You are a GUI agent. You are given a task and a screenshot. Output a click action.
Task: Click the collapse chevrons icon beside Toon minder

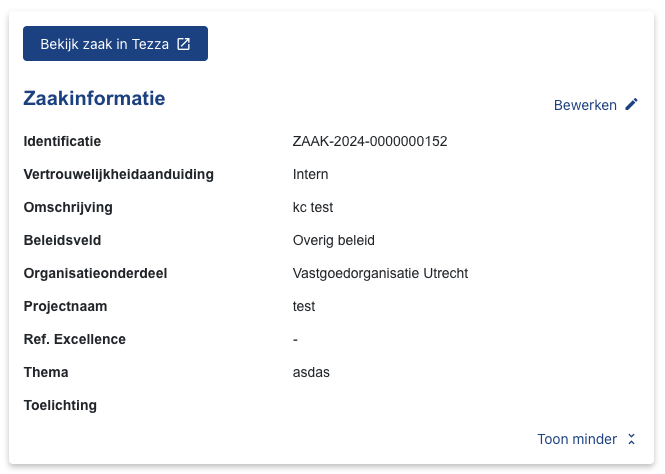coord(631,439)
